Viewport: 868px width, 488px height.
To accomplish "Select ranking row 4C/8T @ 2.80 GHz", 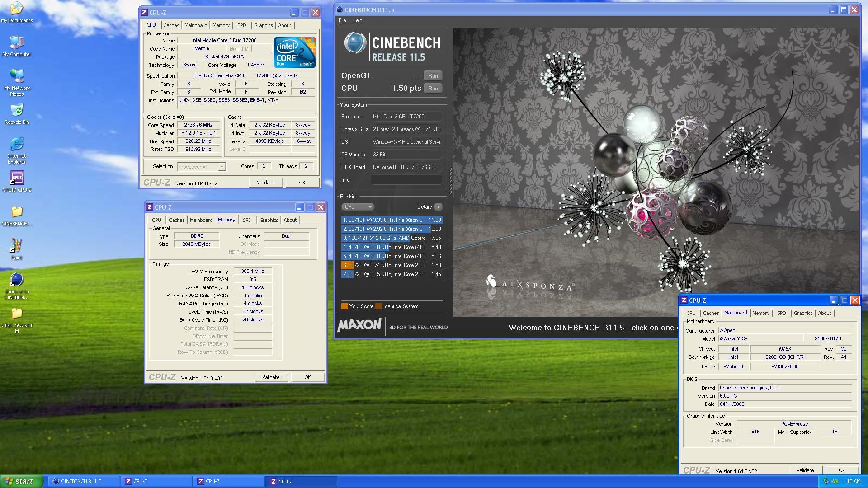I will click(x=392, y=256).
